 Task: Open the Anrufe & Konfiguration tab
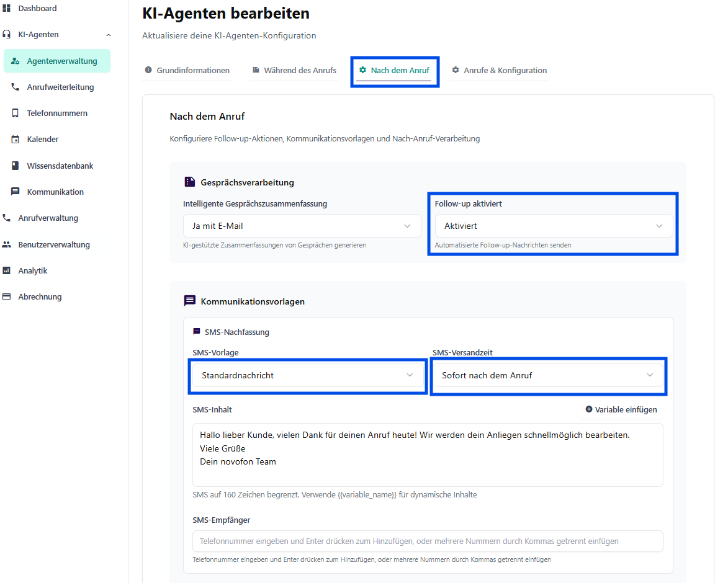[x=499, y=71]
